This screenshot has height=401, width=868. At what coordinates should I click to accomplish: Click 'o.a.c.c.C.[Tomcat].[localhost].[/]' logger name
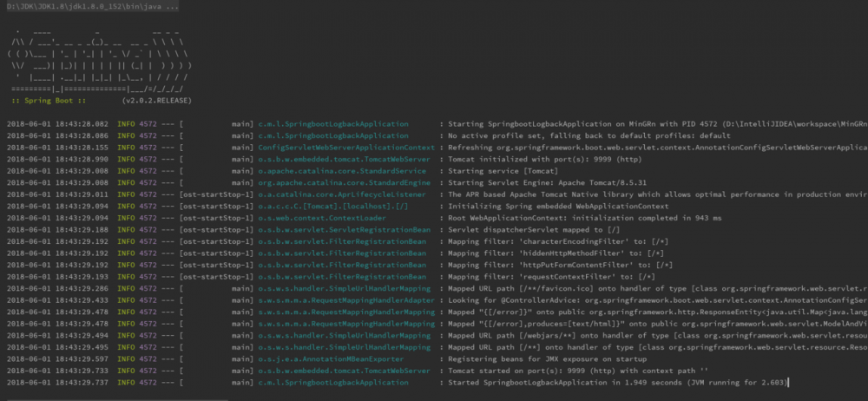(333, 206)
